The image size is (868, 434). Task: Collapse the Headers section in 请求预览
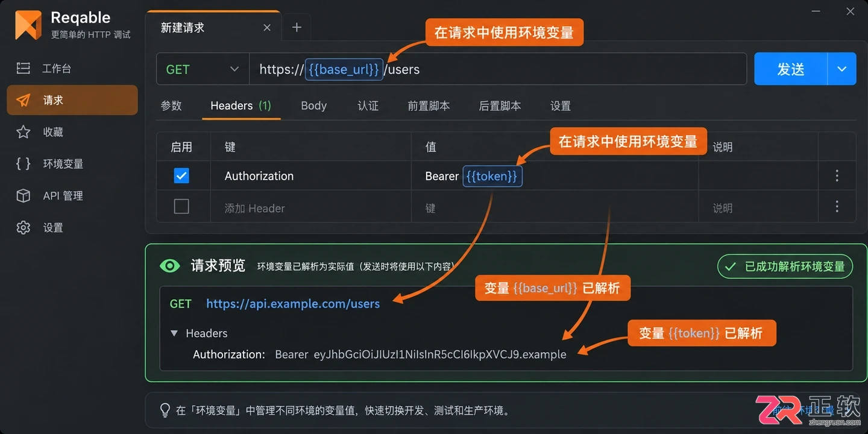point(174,333)
